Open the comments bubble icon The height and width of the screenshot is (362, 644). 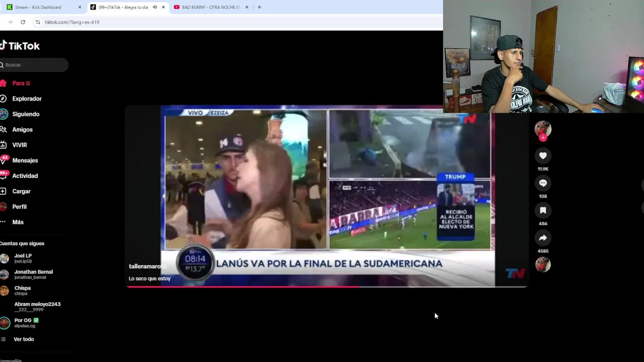543,183
